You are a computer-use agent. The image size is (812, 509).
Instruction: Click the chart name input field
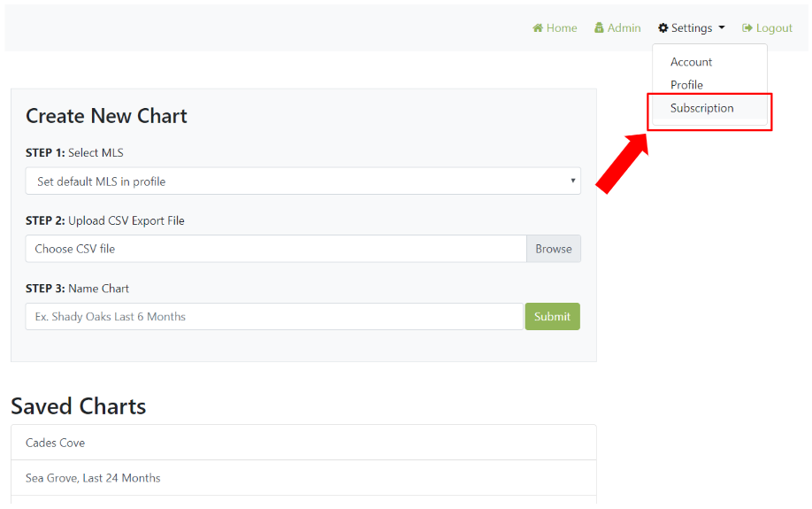274,317
